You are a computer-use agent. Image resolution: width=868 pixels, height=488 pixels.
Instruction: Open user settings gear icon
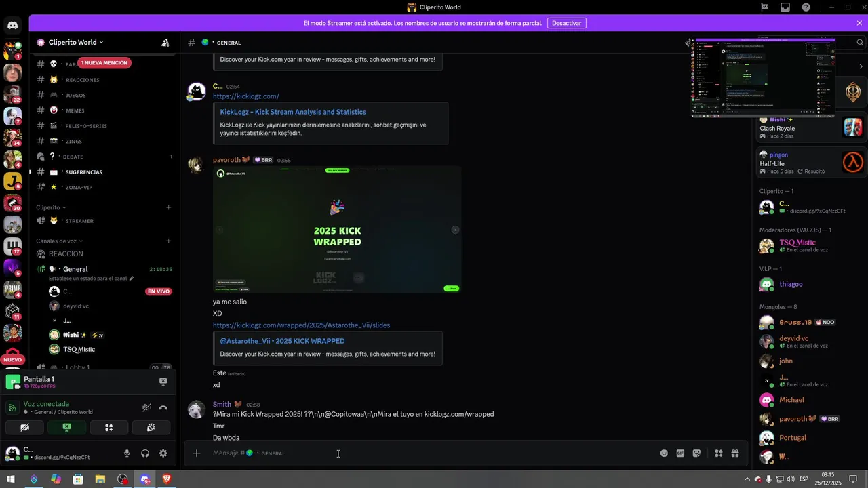(163, 453)
